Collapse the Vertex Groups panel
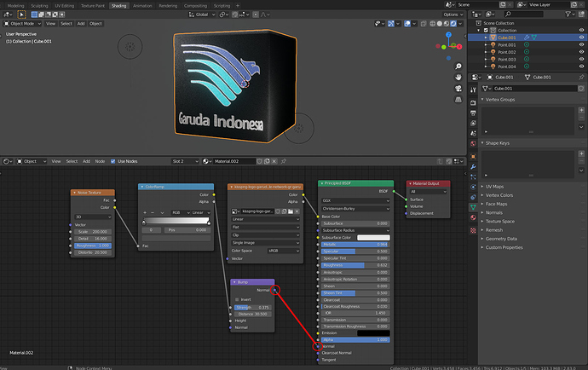This screenshot has height=370, width=588. (500, 100)
